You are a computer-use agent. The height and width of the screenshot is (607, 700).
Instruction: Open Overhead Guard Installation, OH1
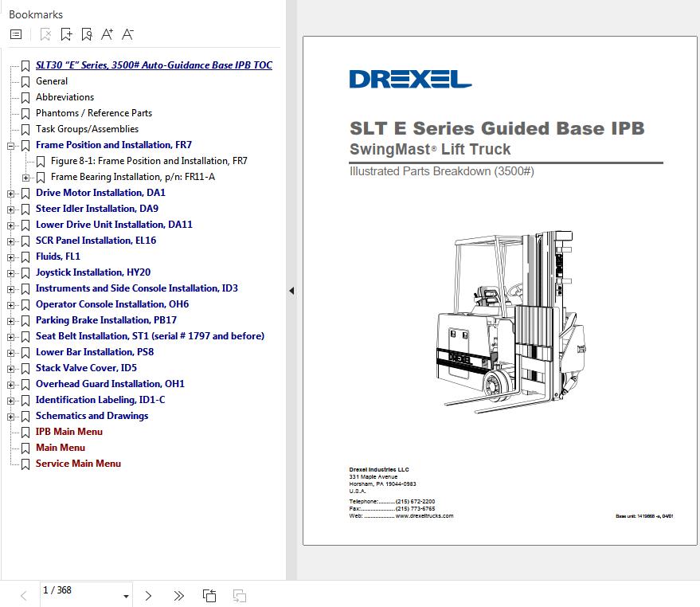[110, 384]
